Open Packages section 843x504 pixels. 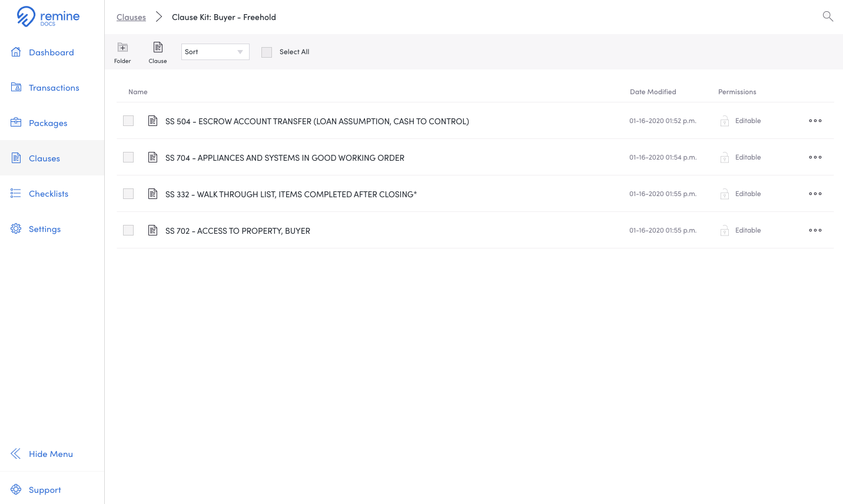coord(48,123)
